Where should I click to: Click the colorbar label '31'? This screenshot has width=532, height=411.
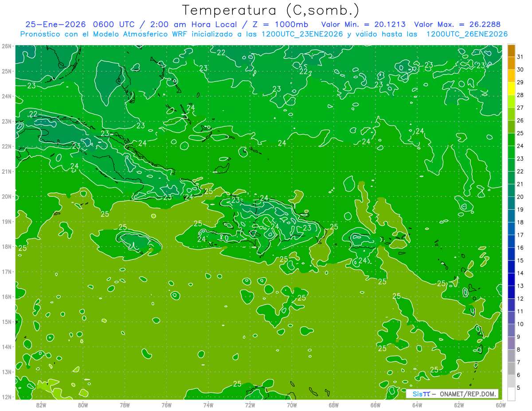point(520,57)
